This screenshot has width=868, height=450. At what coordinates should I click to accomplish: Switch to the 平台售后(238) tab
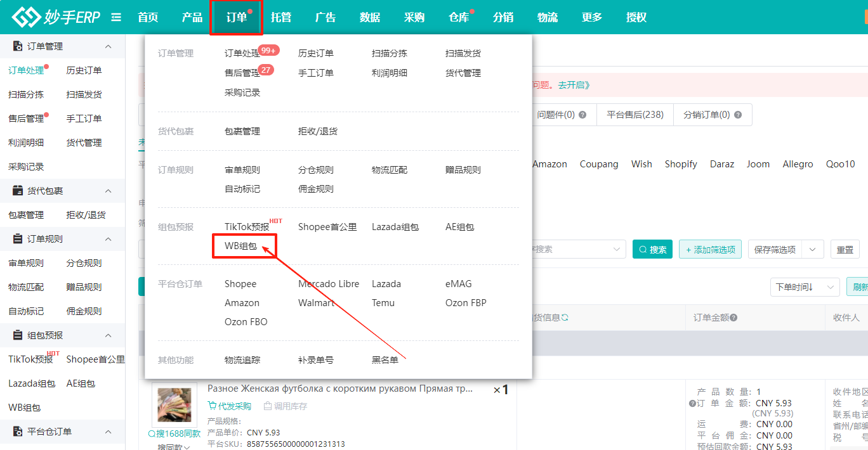coord(635,115)
